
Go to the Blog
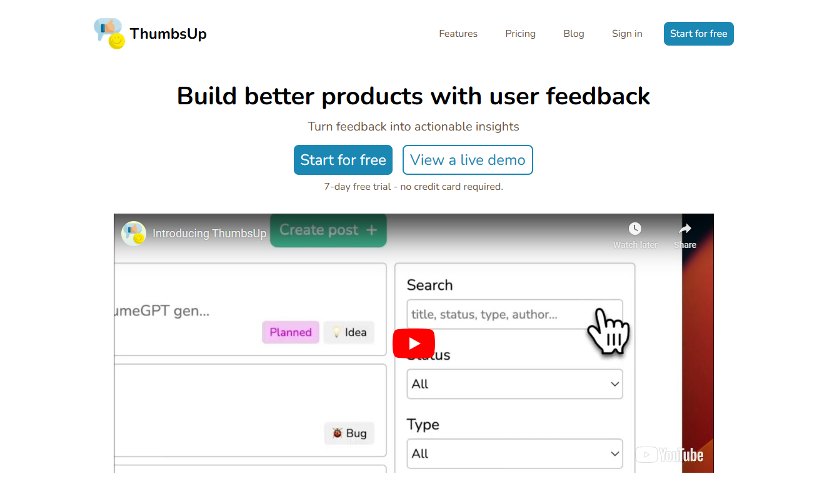coord(574,34)
